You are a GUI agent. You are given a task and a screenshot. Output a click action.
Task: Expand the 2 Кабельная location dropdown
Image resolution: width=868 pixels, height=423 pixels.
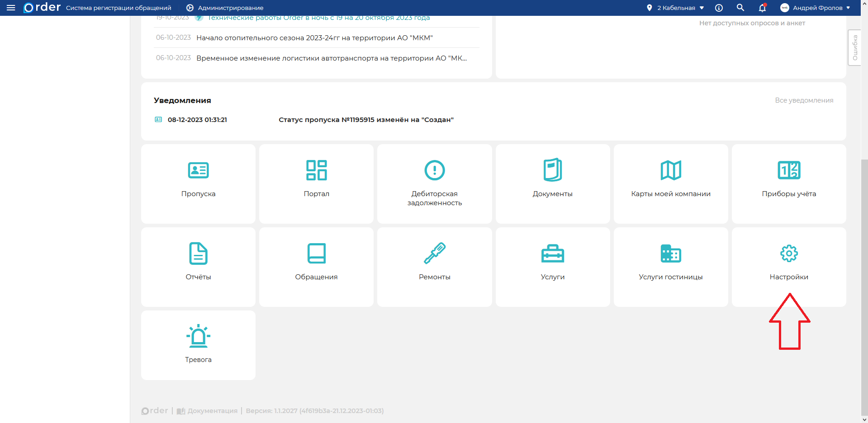(x=676, y=8)
